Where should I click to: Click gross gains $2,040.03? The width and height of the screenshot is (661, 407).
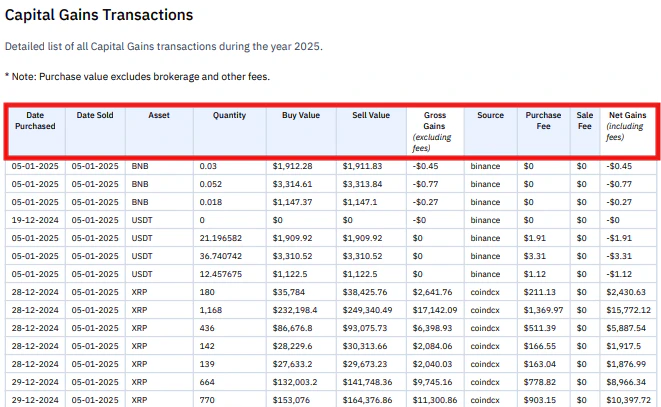[432, 364]
